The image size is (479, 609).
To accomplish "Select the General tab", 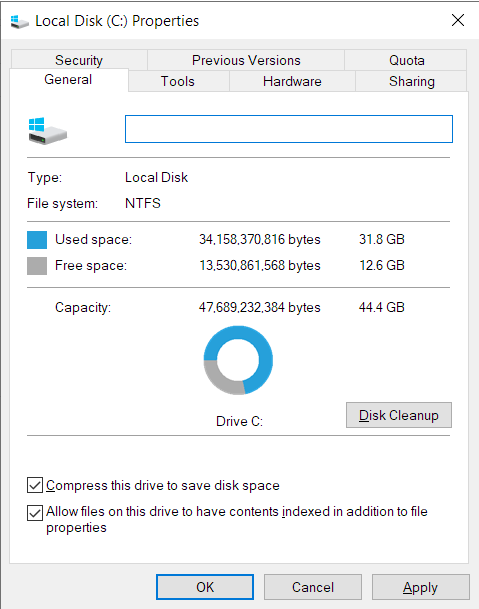I will point(68,80).
